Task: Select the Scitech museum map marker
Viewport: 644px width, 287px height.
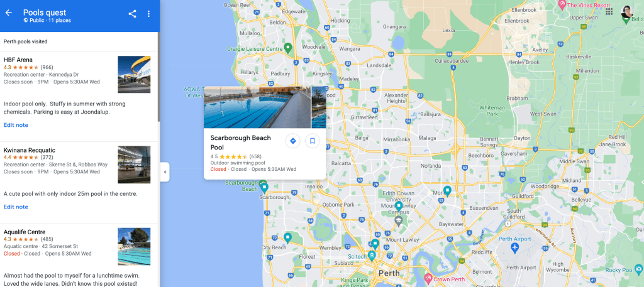Action: (372, 256)
